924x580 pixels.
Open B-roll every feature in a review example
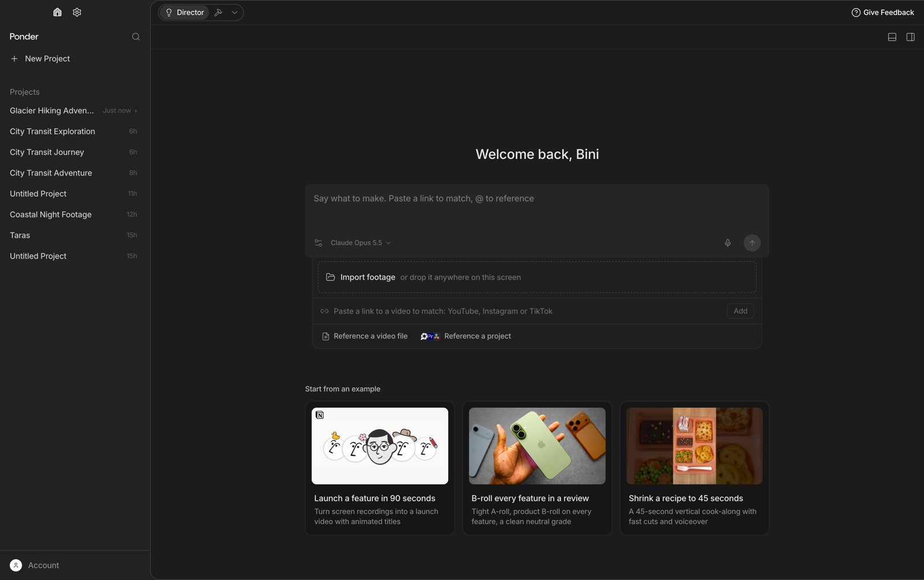click(537, 468)
